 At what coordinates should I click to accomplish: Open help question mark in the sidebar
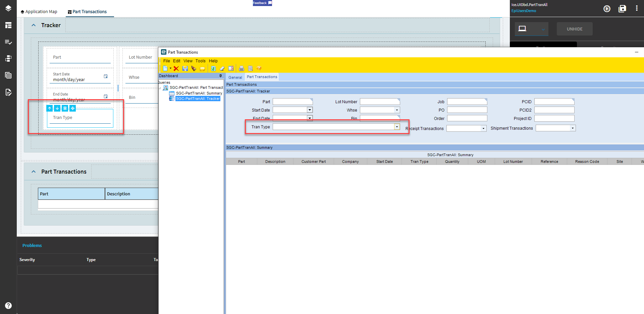coord(8,306)
